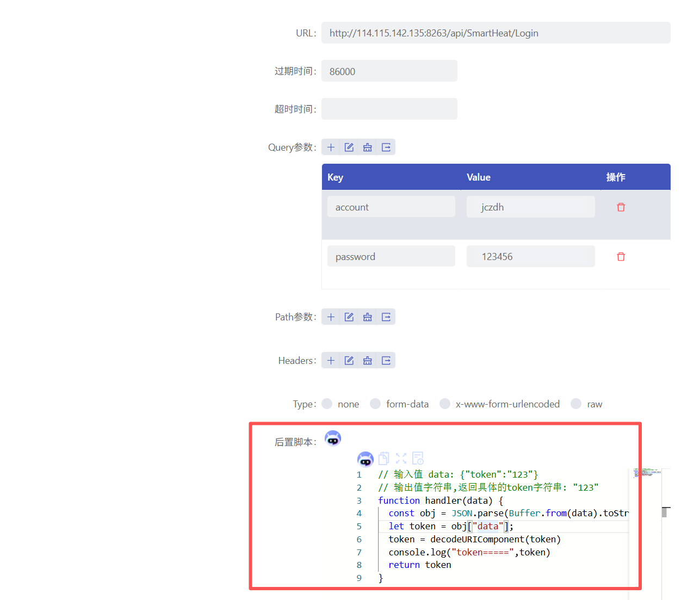Click the broom clear icon for Headers
This screenshot has width=700, height=600.
coord(368,361)
